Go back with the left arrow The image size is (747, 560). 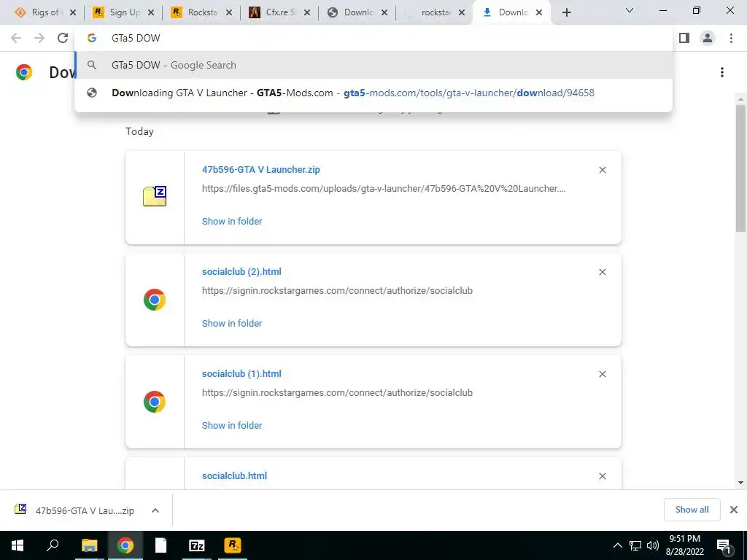point(16,38)
